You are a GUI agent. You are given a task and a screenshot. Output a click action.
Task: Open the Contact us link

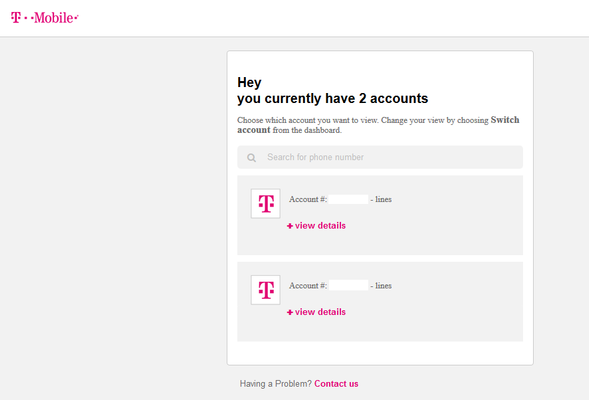coord(336,384)
